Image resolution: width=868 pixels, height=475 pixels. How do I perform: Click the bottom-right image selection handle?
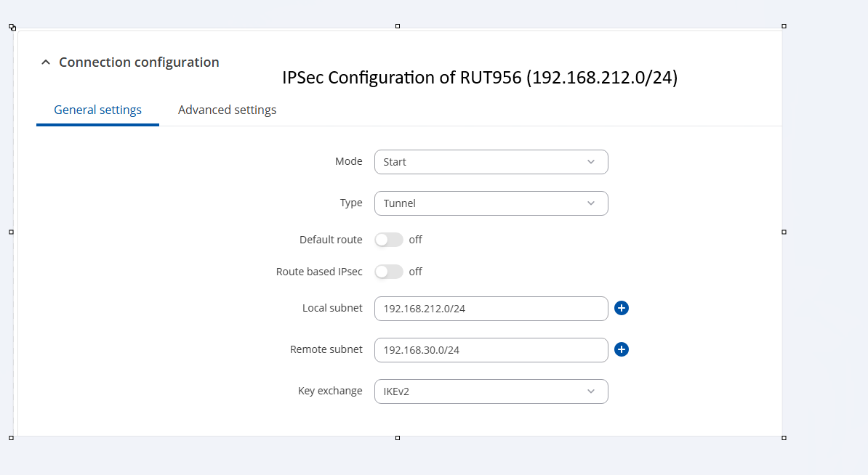coord(784,438)
